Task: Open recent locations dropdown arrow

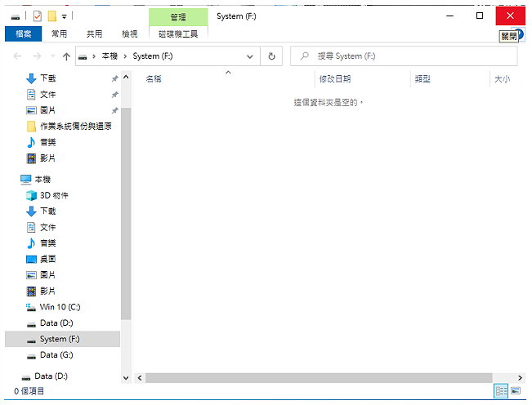Action: click(x=52, y=56)
